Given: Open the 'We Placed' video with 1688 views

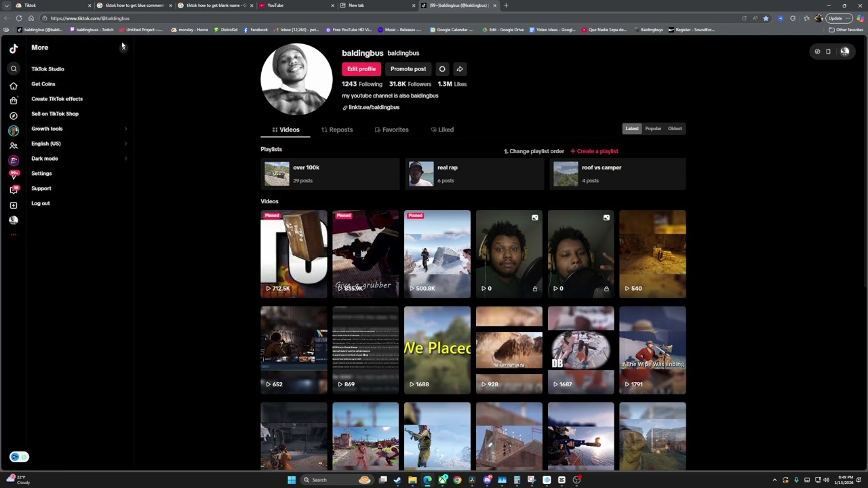Looking at the screenshot, I should tap(437, 350).
